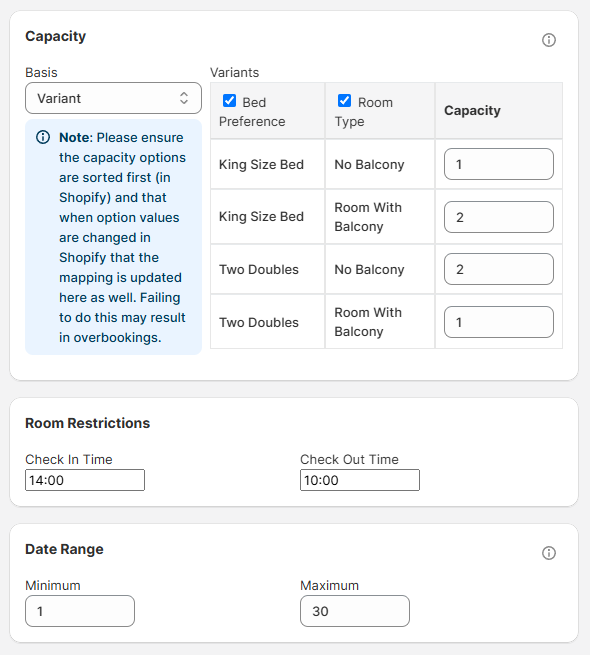Open the Date Range info icon
This screenshot has width=590, height=655.
pyautogui.click(x=549, y=553)
